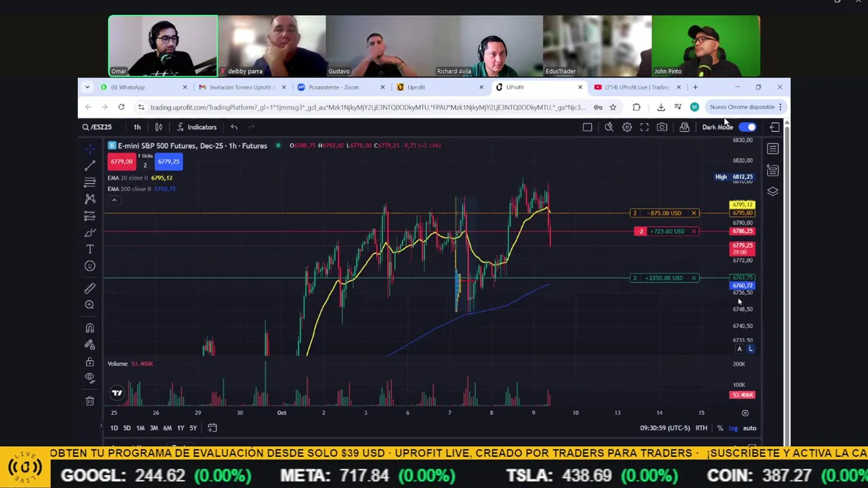Image resolution: width=868 pixels, height=488 pixels.
Task: Open a new Chrome tab
Action: (x=695, y=87)
